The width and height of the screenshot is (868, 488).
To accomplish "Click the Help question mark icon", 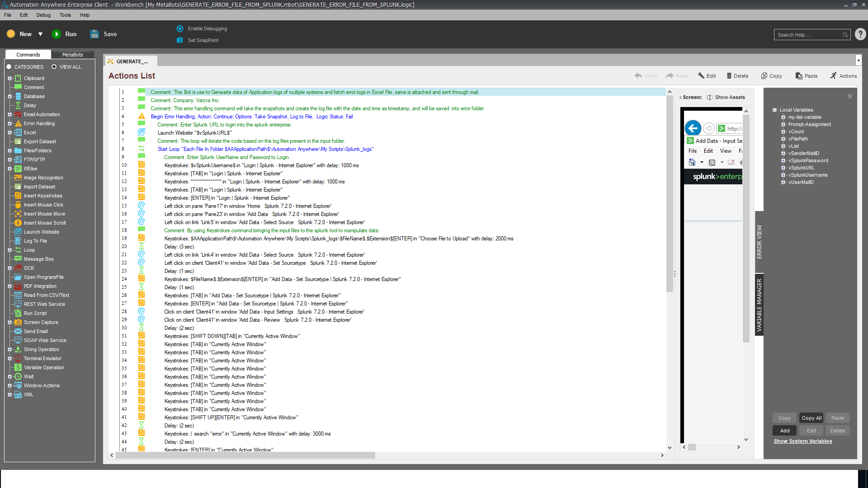I will click(x=860, y=34).
